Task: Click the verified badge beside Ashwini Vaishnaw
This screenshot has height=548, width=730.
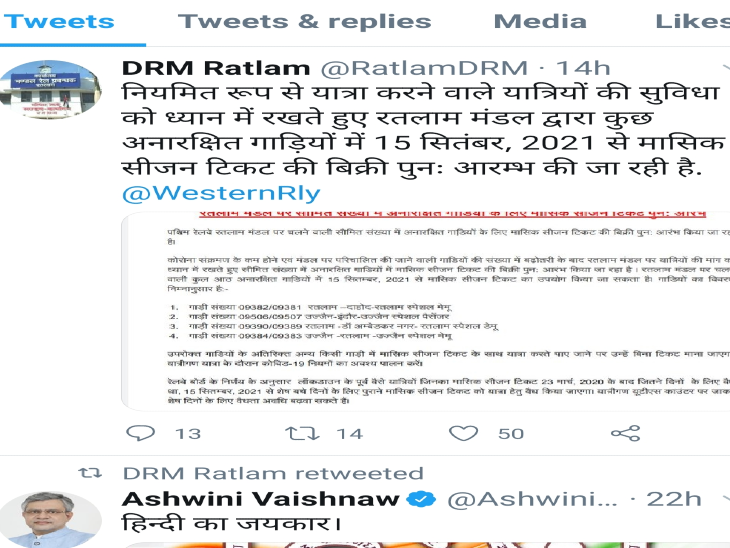Action: [421, 499]
